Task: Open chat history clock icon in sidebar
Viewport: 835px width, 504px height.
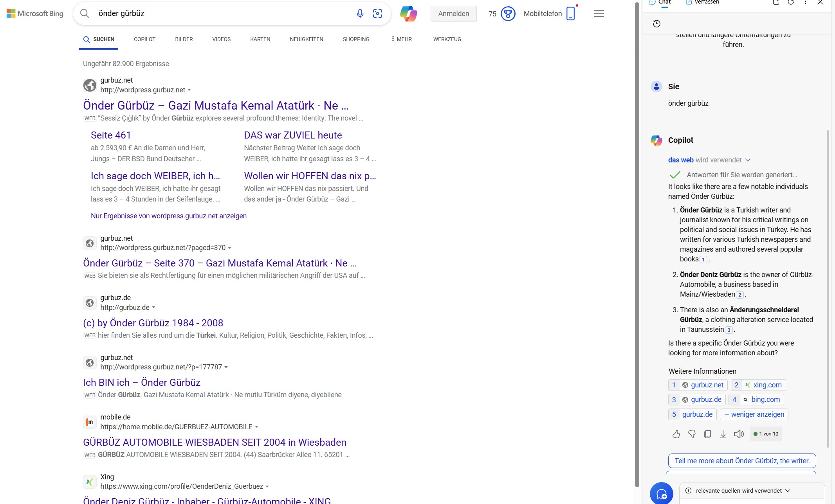Action: [656, 24]
